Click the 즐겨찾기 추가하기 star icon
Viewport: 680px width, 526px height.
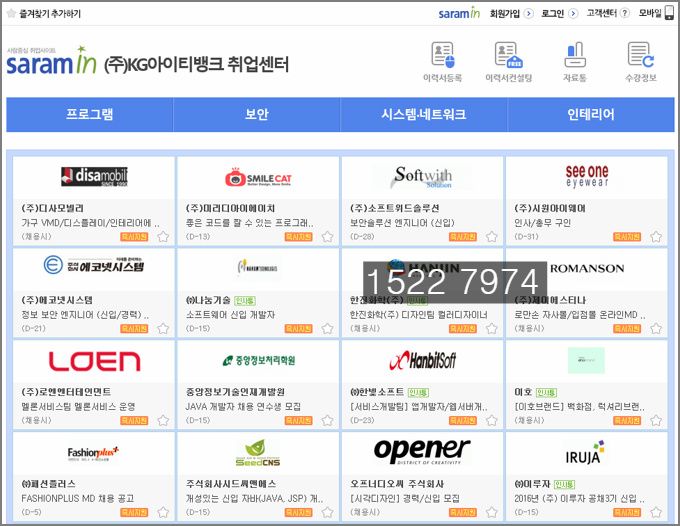12,13
